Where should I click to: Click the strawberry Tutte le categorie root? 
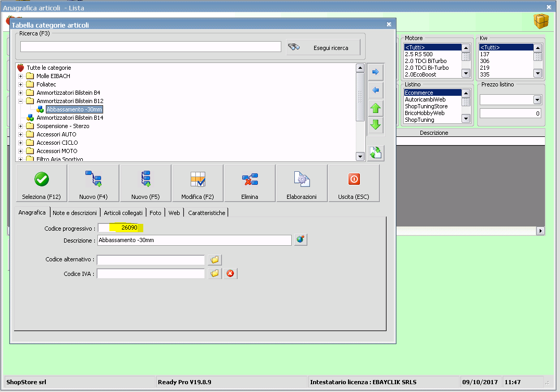(x=45, y=68)
